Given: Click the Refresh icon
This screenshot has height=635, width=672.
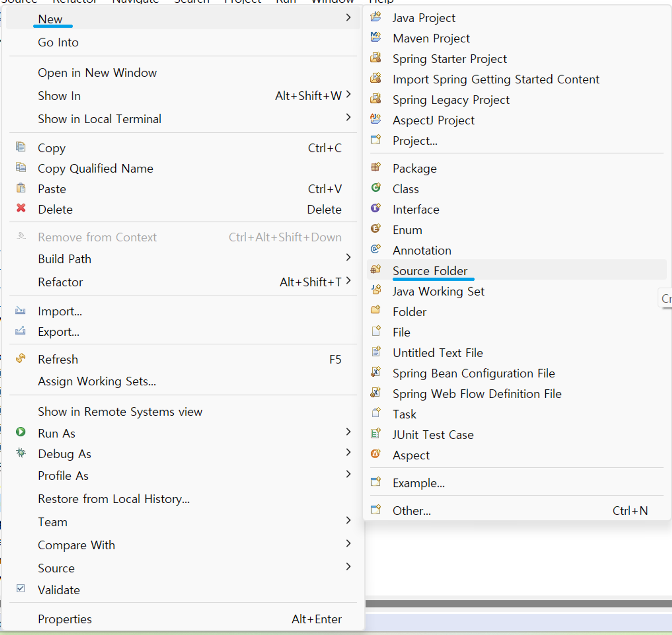Looking at the screenshot, I should click(x=21, y=358).
